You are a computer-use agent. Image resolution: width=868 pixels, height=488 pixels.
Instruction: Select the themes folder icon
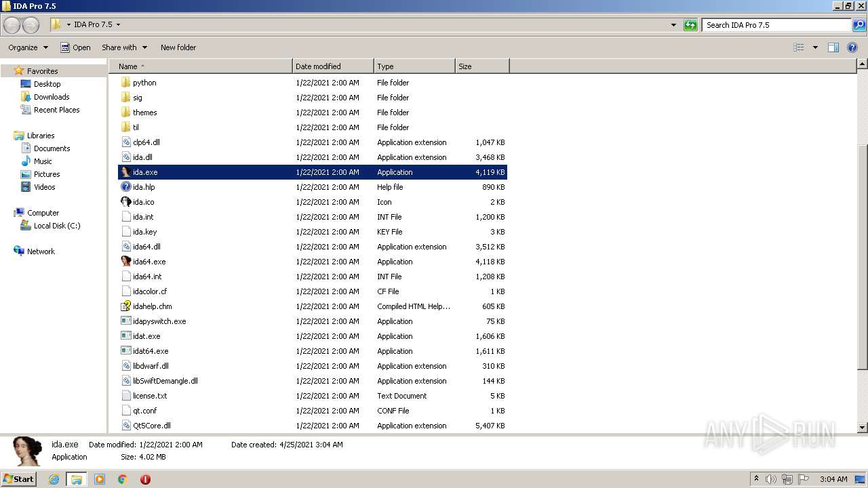(125, 113)
